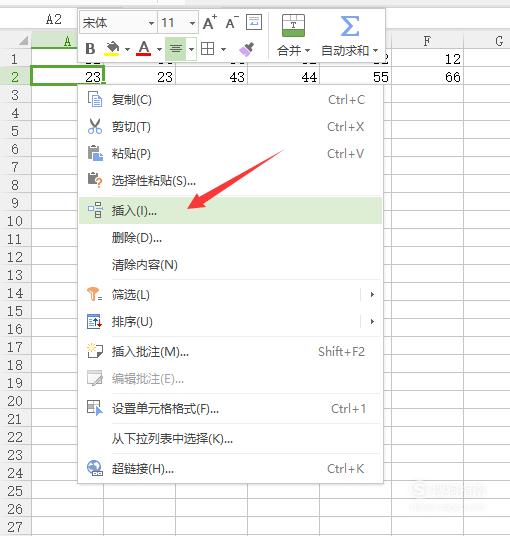Click the sort icon beside 排序(U)
510x536 pixels.
pos(94,321)
